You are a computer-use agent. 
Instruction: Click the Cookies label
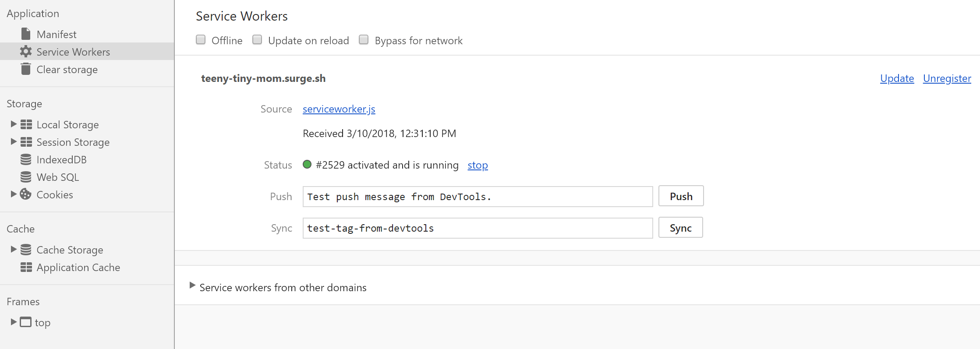(x=55, y=195)
